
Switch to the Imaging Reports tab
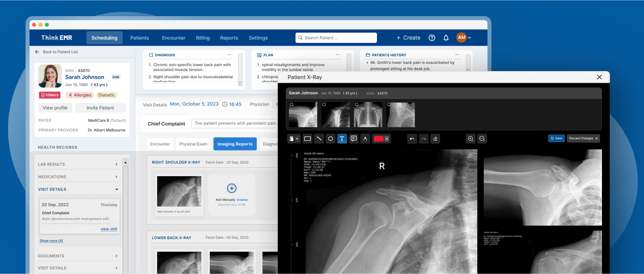(x=235, y=143)
